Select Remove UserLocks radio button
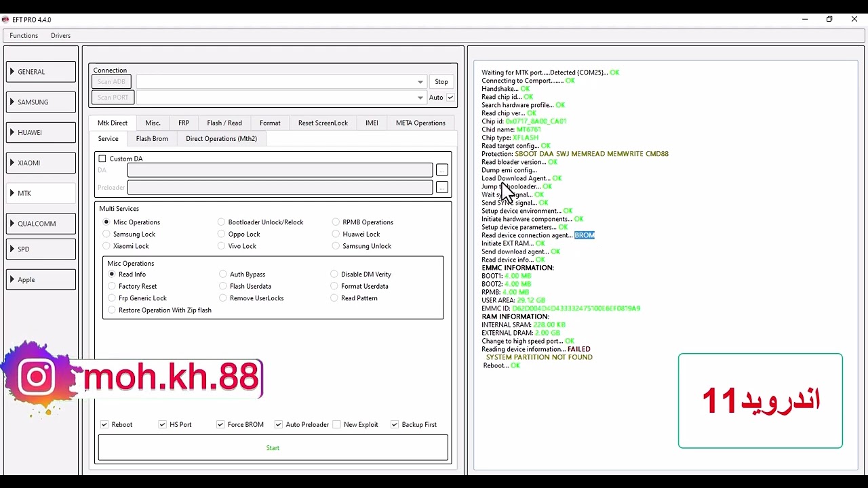Image resolution: width=868 pixels, height=488 pixels. (223, 298)
